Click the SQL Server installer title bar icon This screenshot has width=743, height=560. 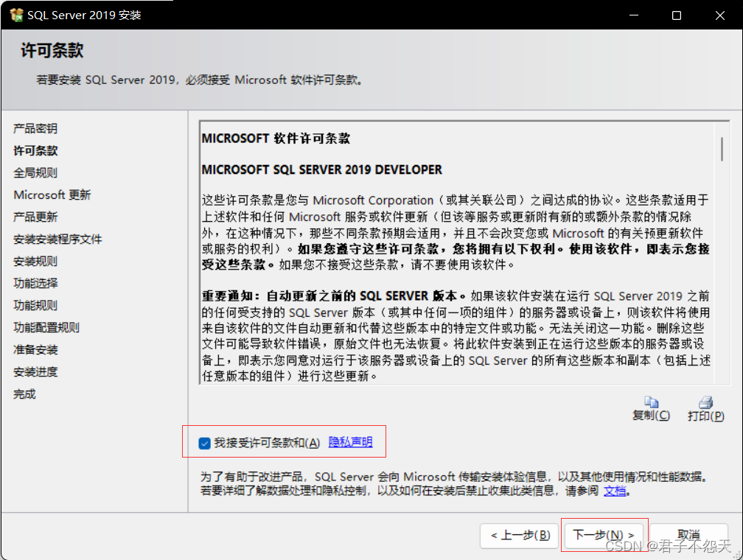click(x=16, y=15)
